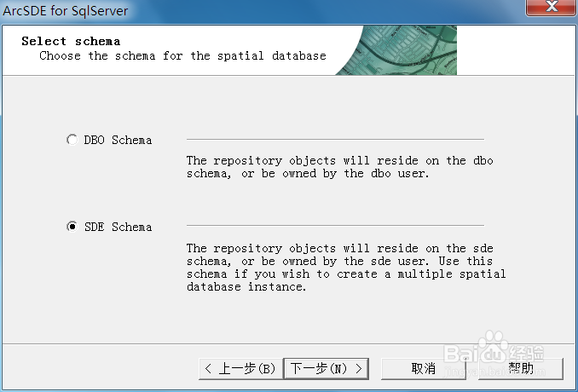
Task: Click 'Choose the schema for the spatial database'
Action: click(x=182, y=55)
